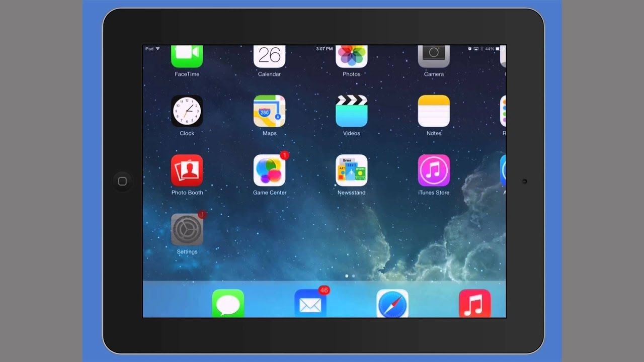Tap the "iTunes Store" label
This screenshot has height=362, width=644.
coord(434,193)
